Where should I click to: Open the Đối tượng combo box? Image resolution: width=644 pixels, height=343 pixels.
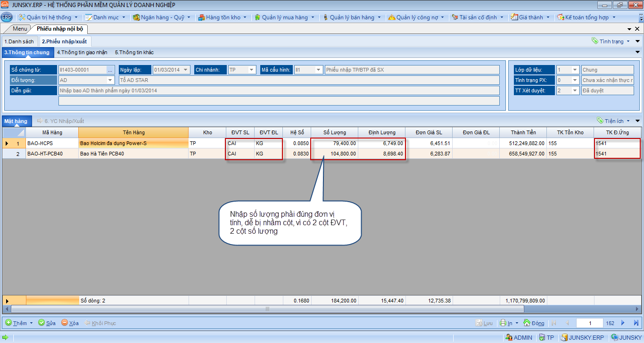pyautogui.click(x=110, y=80)
